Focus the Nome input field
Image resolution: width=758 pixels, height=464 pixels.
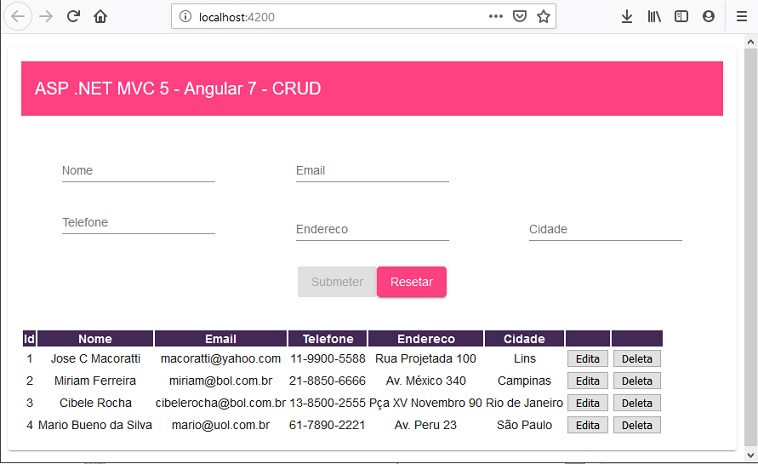[138, 171]
